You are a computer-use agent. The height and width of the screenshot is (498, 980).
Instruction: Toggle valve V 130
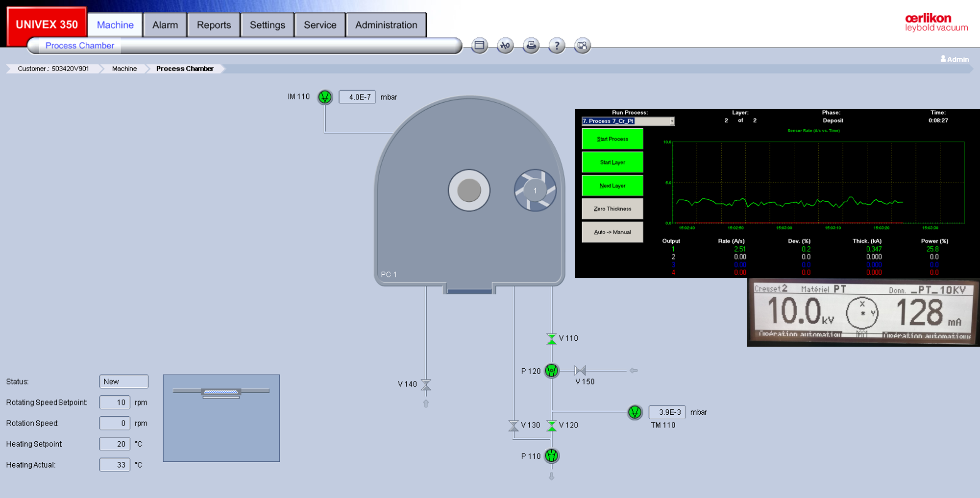(514, 426)
